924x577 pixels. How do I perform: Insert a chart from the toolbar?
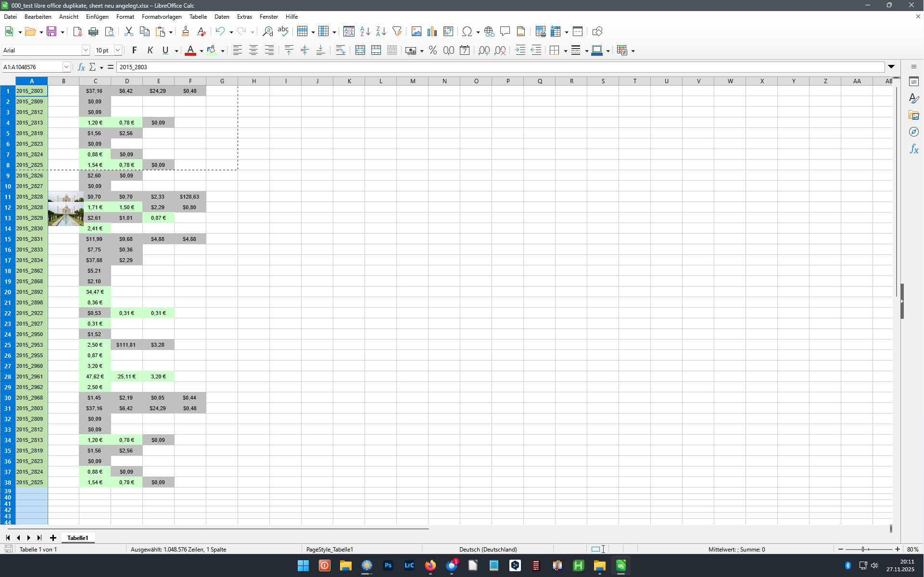[x=431, y=31]
